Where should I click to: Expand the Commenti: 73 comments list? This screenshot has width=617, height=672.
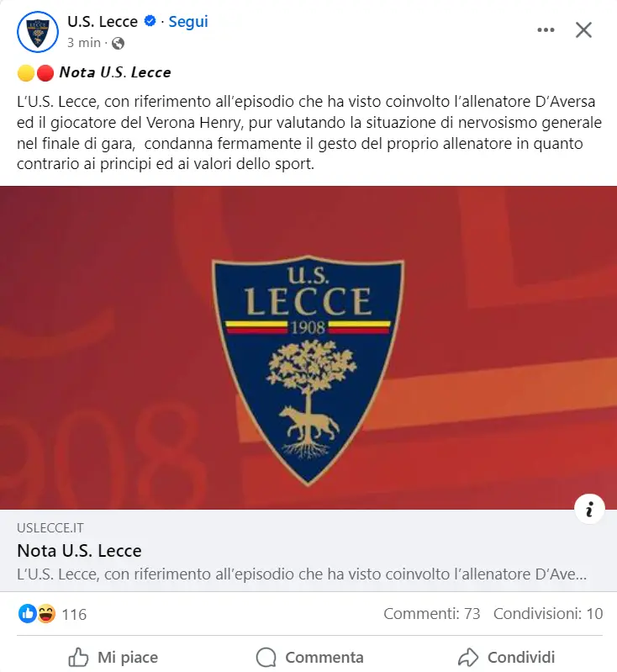pyautogui.click(x=432, y=614)
